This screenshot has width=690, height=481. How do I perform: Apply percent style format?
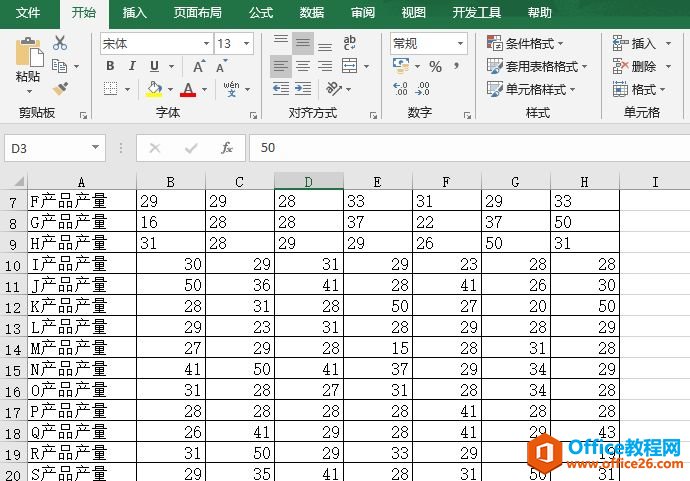pos(435,66)
